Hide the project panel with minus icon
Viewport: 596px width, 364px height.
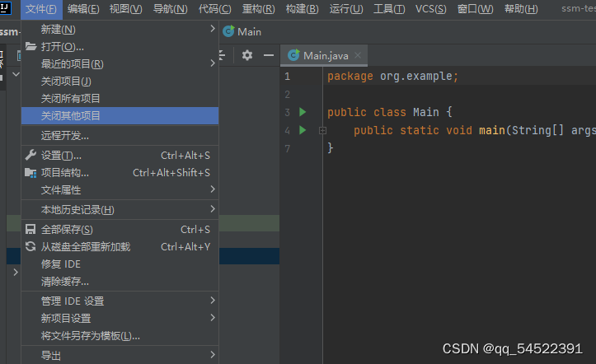[269, 55]
